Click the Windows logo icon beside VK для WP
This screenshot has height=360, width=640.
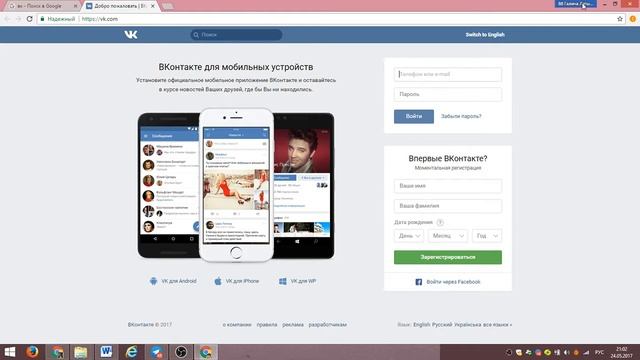(282, 281)
